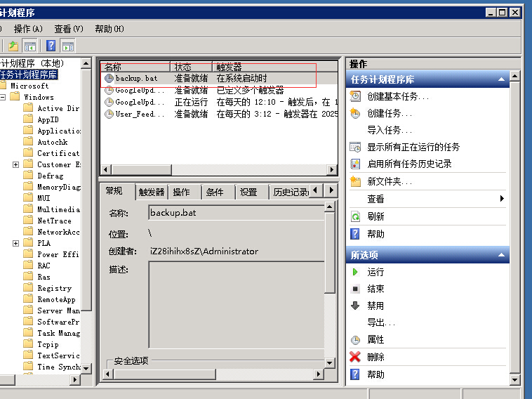Collapse the 所选项 section in actions pane
Viewport: 532px width, 399px height.
[501, 255]
